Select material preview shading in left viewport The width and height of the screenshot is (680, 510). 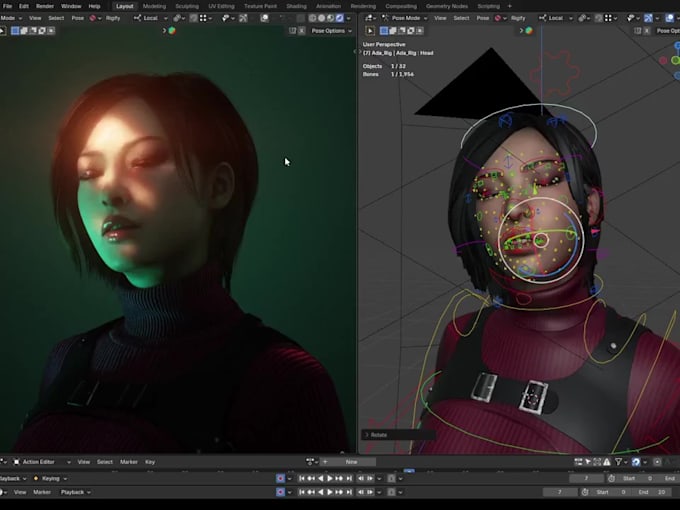[x=330, y=18]
